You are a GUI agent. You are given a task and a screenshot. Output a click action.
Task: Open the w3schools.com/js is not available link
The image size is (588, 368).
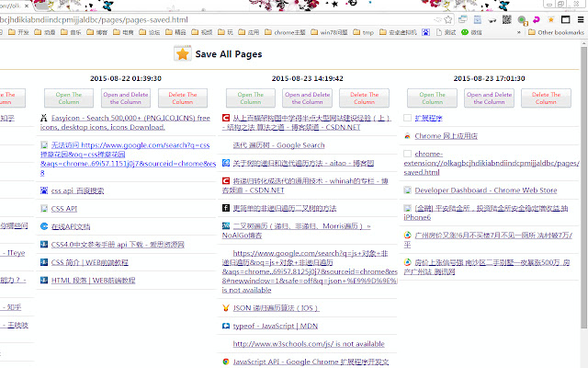309,343
